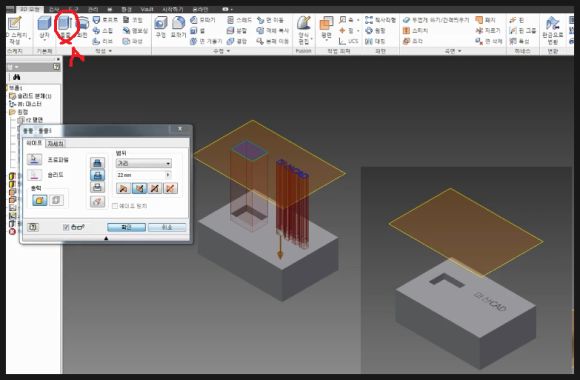This screenshot has height=380, width=580.
Task: Select the Cut operation in Extrude dialog
Action: [97, 175]
